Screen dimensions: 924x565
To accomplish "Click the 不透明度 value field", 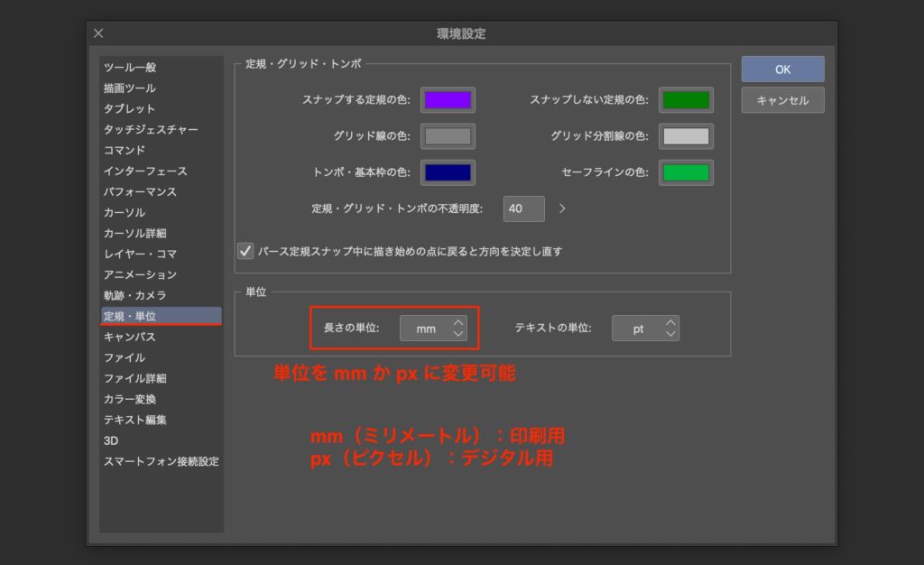I will pos(523,208).
